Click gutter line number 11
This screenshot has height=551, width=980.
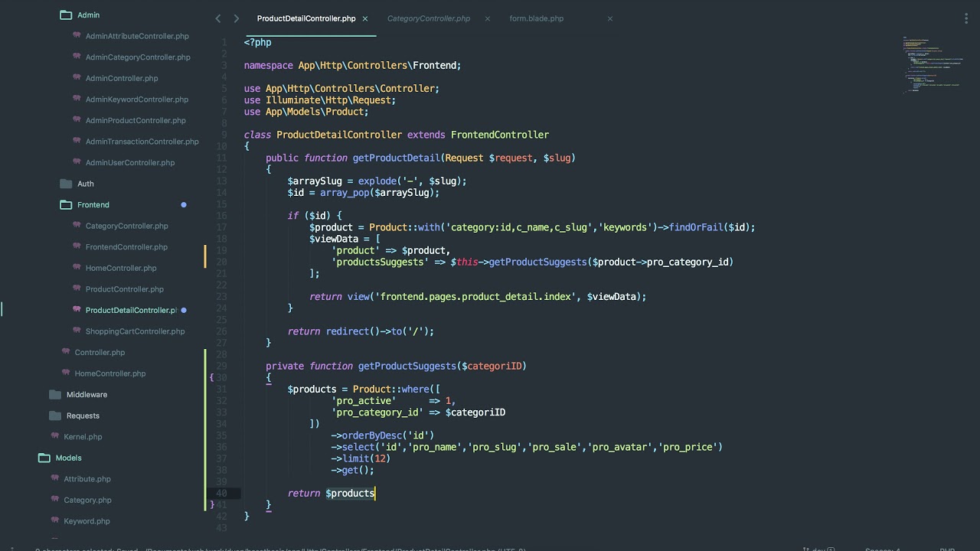click(222, 158)
